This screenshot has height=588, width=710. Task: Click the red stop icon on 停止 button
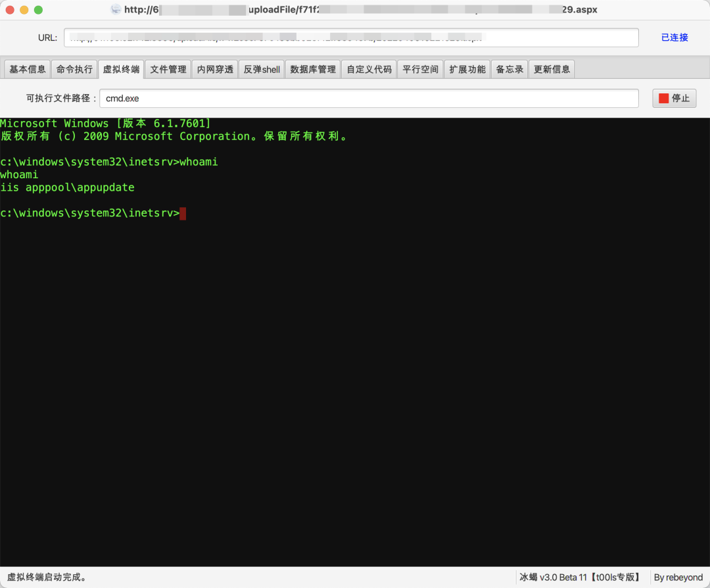[664, 98]
